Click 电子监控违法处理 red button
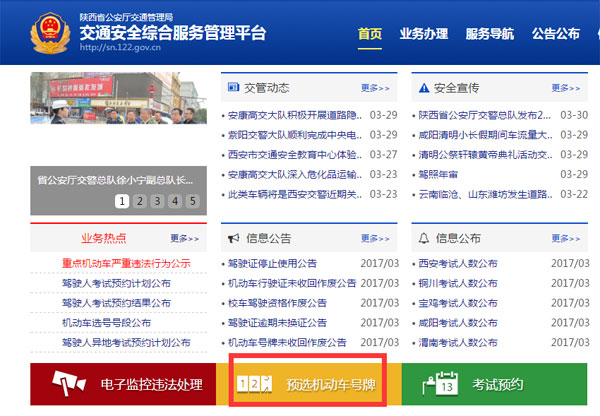Viewport: 600px width, 416px height. click(x=123, y=384)
